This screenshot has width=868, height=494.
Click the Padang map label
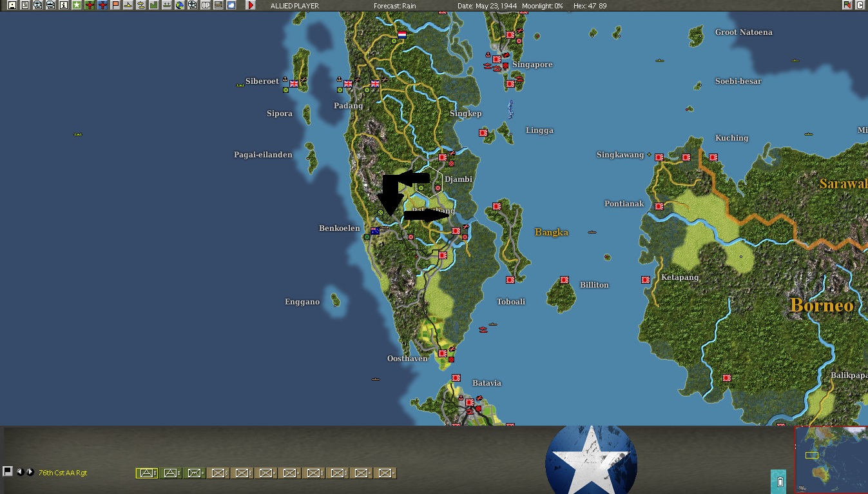coord(349,106)
